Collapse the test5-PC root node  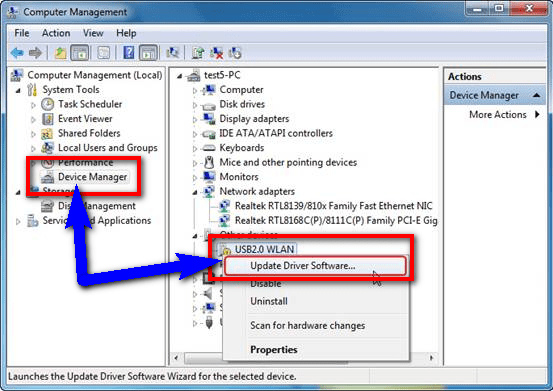point(180,76)
